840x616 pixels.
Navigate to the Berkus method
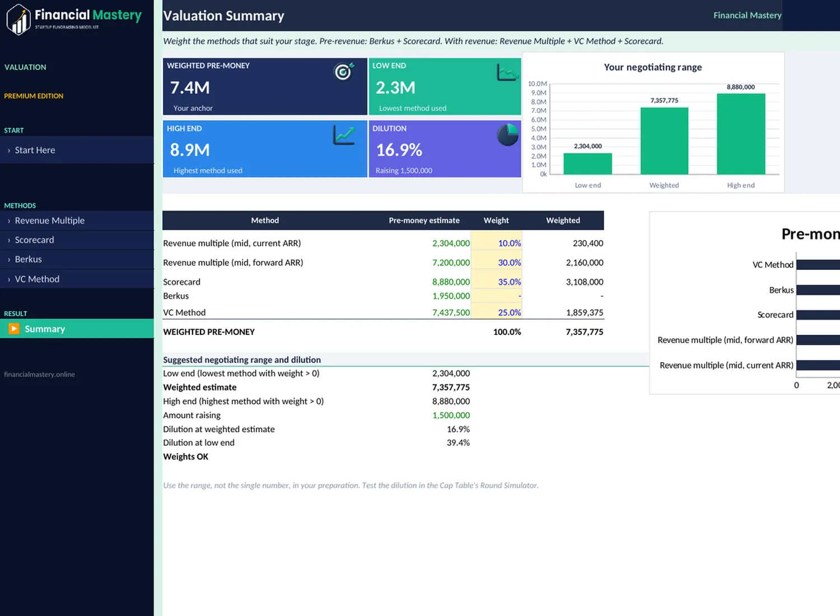coord(77,259)
